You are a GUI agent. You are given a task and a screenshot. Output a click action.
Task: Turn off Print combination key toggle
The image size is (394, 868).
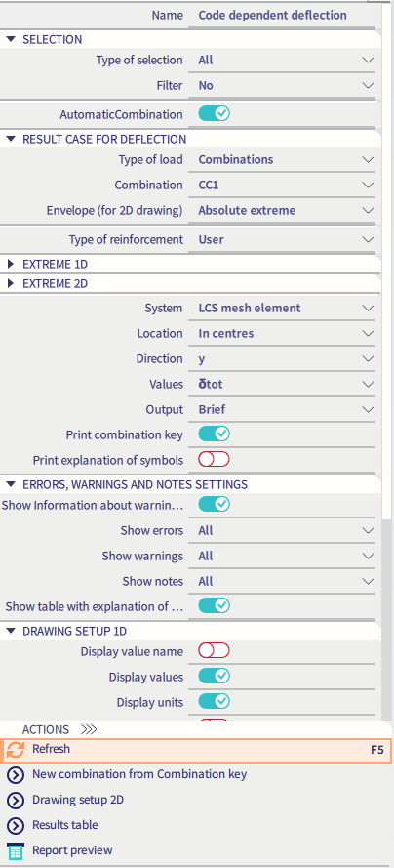tap(214, 434)
